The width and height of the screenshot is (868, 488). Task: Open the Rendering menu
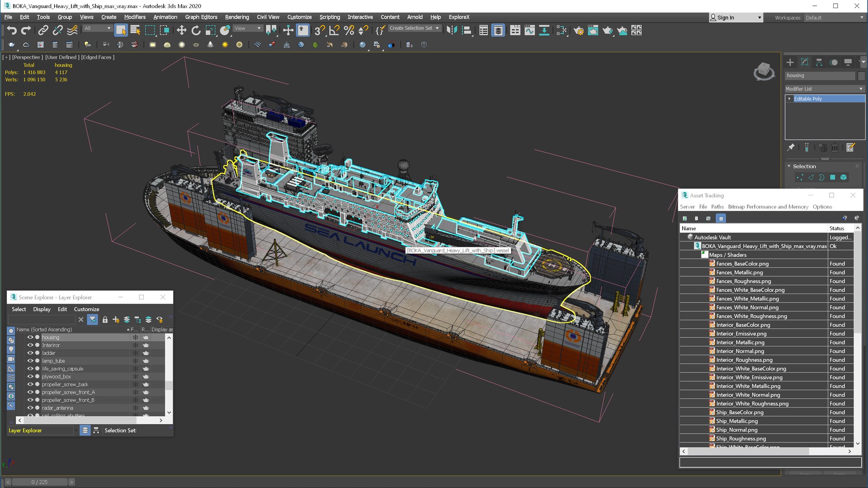pos(237,17)
